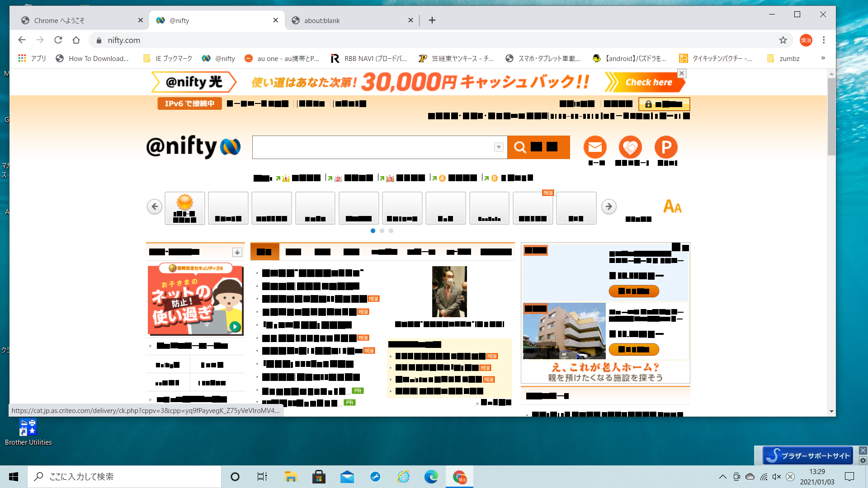The height and width of the screenshot is (488, 868).
Task: Open the masked man news photo
Action: coord(449,291)
